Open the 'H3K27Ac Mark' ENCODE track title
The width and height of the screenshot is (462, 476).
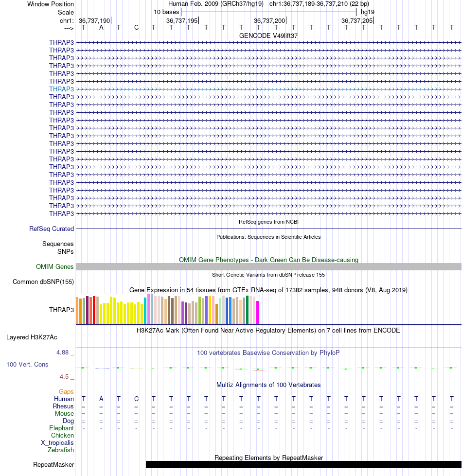coord(268,331)
